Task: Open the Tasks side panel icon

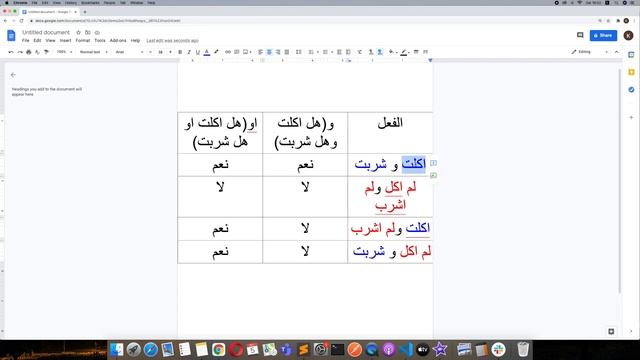Action: coord(631,89)
